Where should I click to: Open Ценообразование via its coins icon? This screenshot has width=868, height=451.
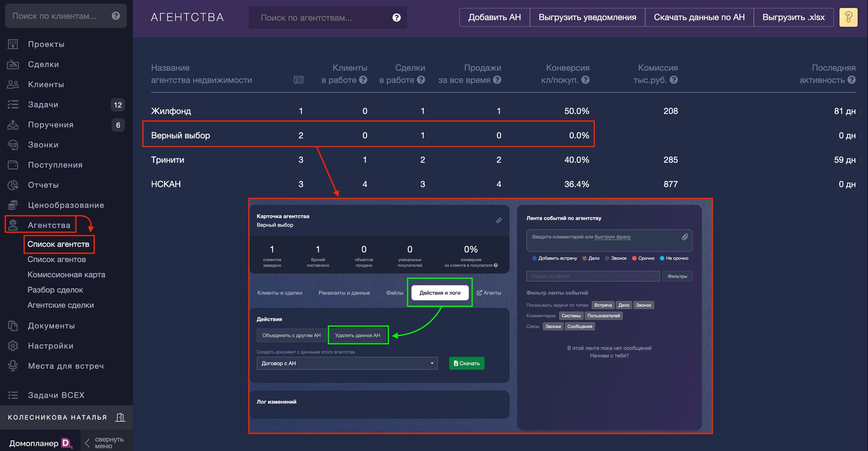point(13,205)
